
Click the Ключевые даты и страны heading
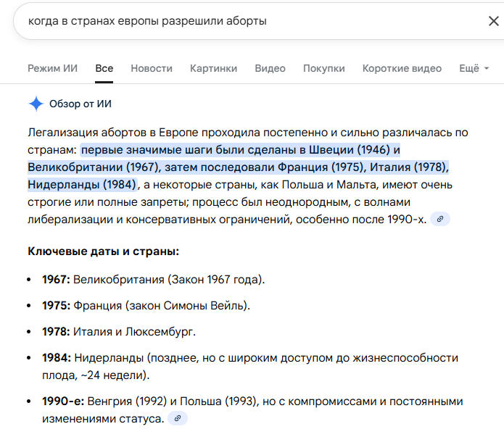pyautogui.click(x=103, y=251)
